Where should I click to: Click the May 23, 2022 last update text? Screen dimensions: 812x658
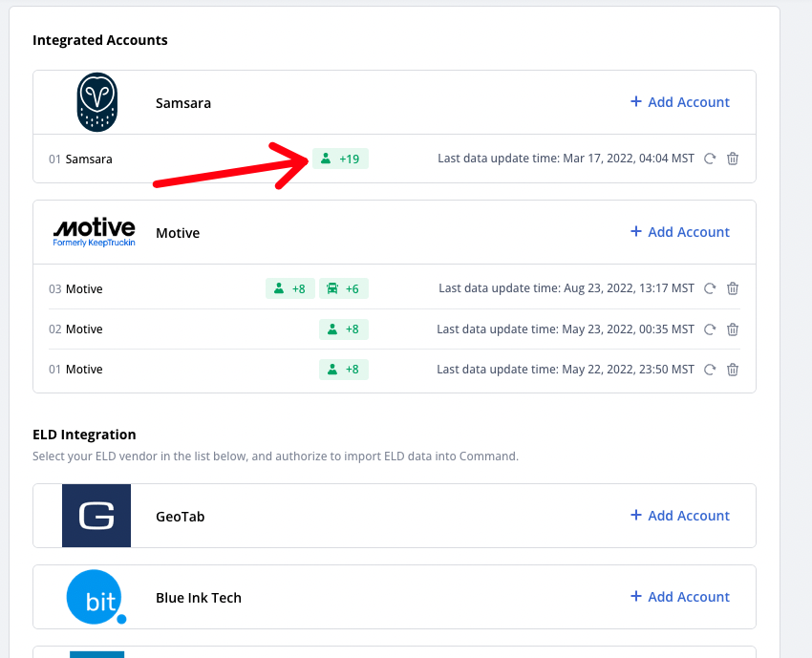pyautogui.click(x=566, y=329)
